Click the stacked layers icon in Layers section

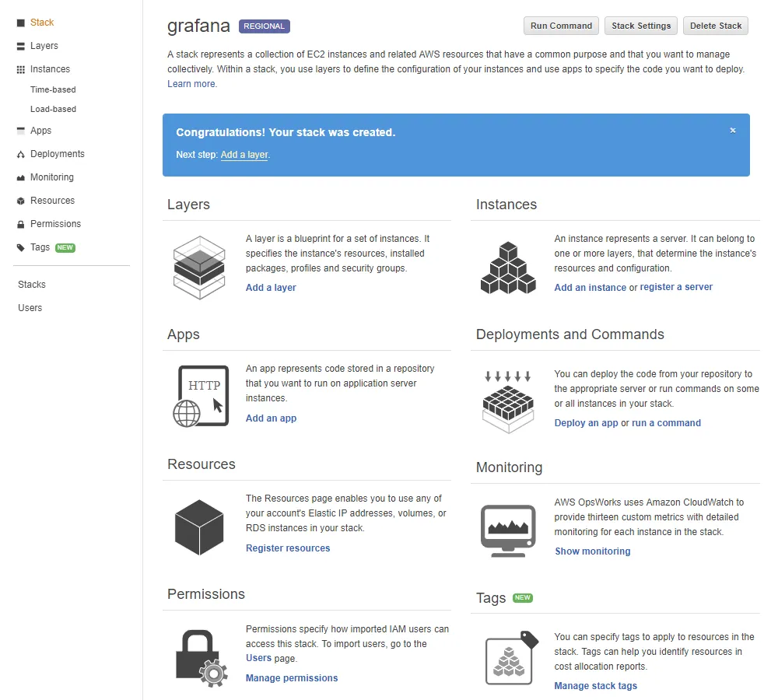click(x=199, y=268)
